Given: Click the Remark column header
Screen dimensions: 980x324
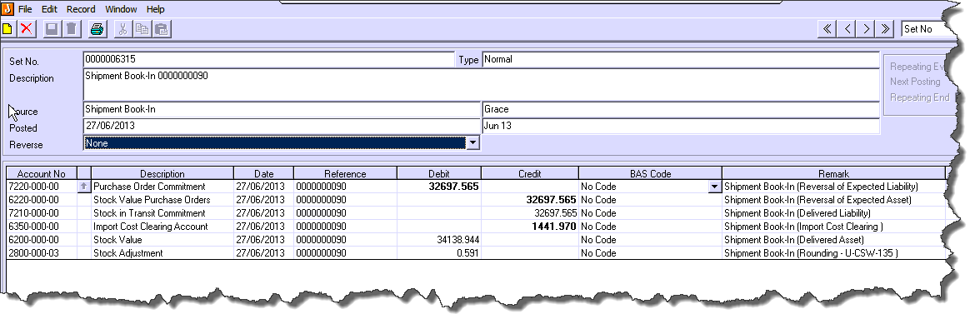Looking at the screenshot, I should [x=833, y=173].
